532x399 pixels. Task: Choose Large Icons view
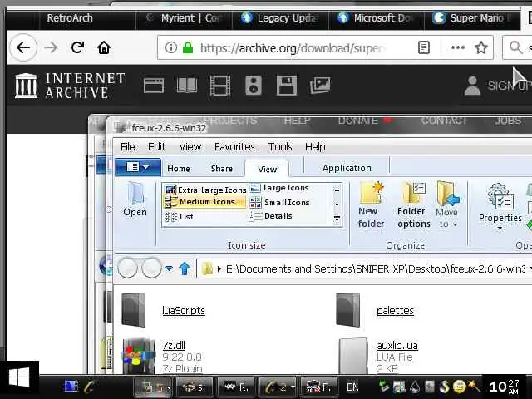[x=279, y=188]
